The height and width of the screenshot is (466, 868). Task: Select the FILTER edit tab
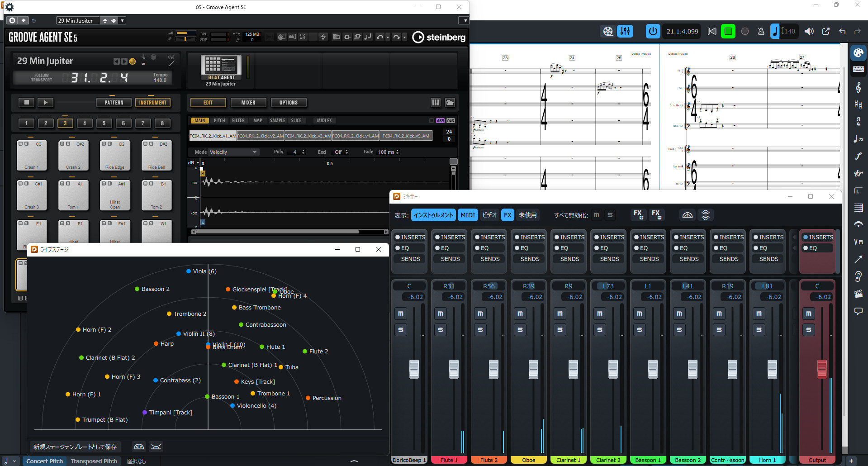point(238,120)
